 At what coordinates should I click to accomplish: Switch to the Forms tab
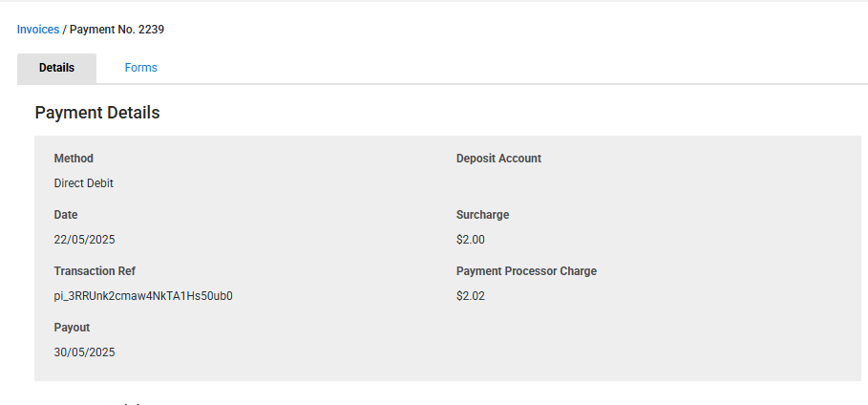(140, 68)
